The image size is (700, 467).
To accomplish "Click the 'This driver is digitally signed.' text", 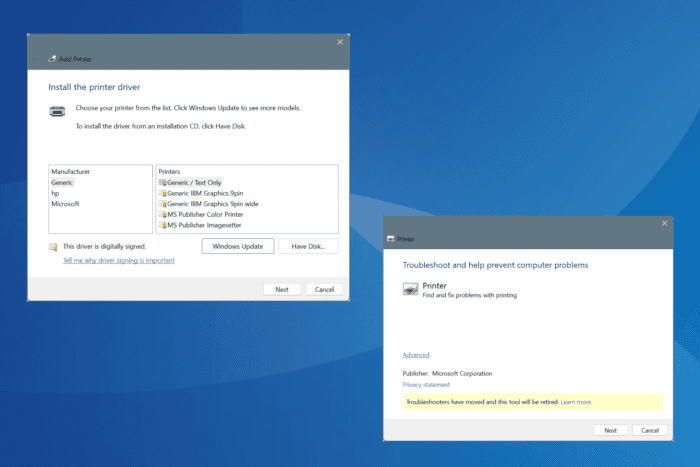I will pos(104,246).
